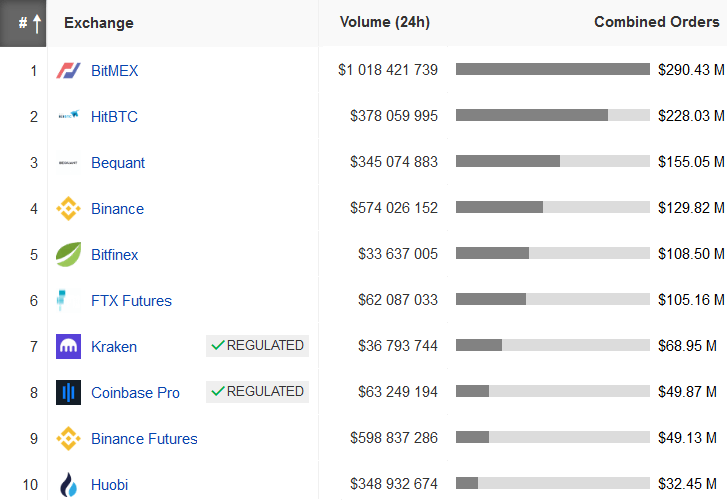This screenshot has height=500, width=727.
Task: Click Binance's $129.82 M orders bar
Action: click(x=553, y=207)
